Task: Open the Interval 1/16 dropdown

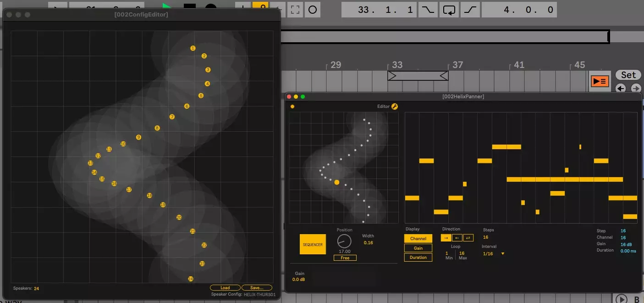Action: 493,253
